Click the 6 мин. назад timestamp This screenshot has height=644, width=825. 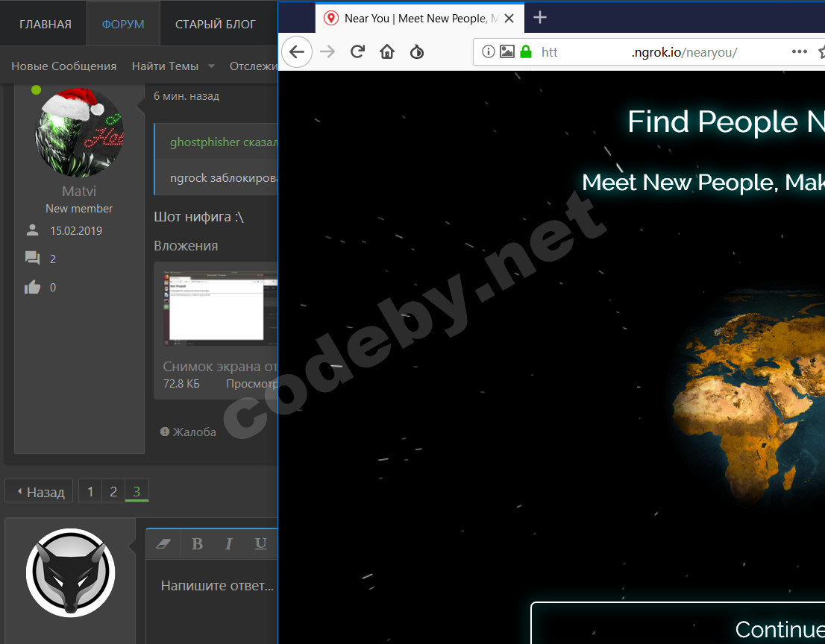click(186, 96)
